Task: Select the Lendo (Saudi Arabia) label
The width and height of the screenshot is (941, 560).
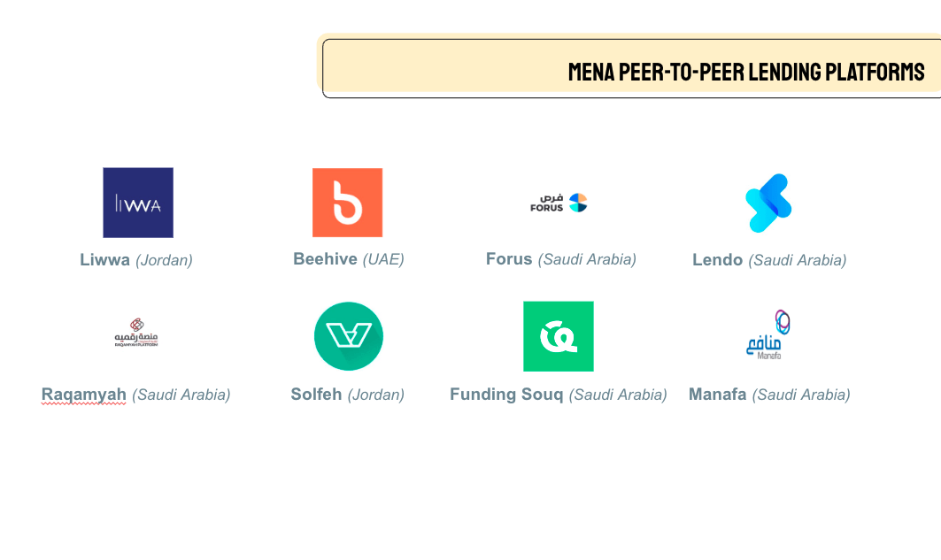Action: [769, 260]
